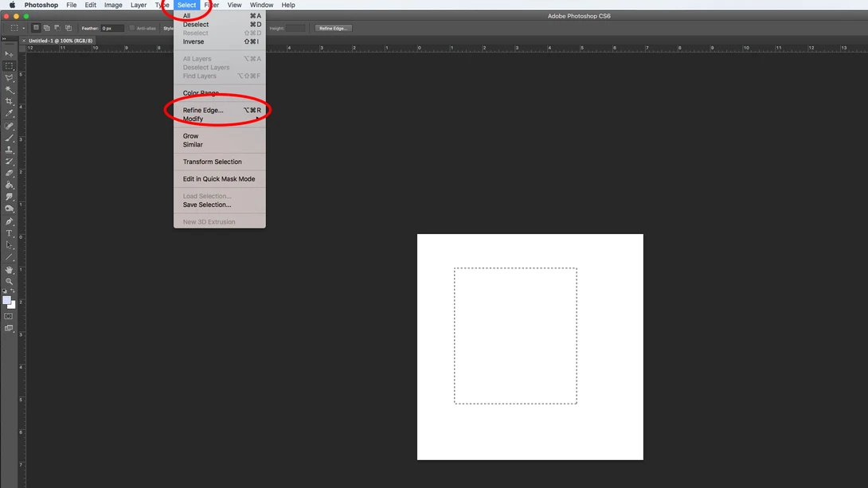Screen dimensions: 868x488
Task: Select the Pen tool
Action: point(9,221)
